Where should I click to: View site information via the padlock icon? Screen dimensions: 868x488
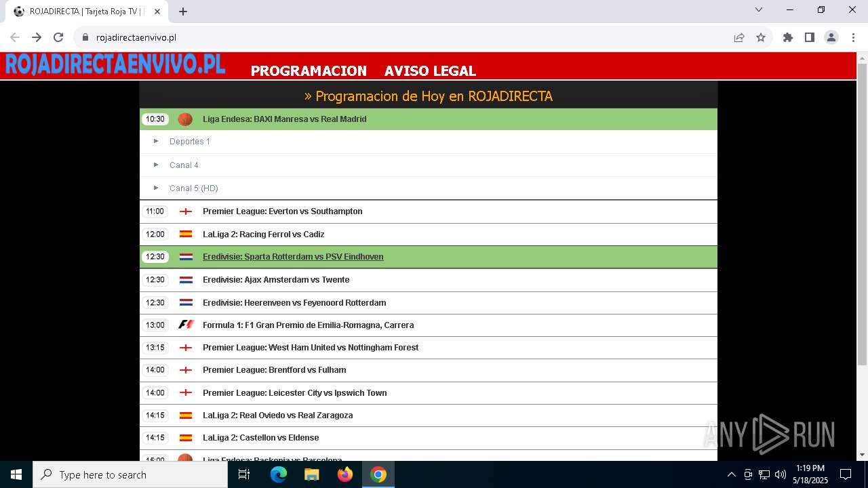tap(85, 37)
